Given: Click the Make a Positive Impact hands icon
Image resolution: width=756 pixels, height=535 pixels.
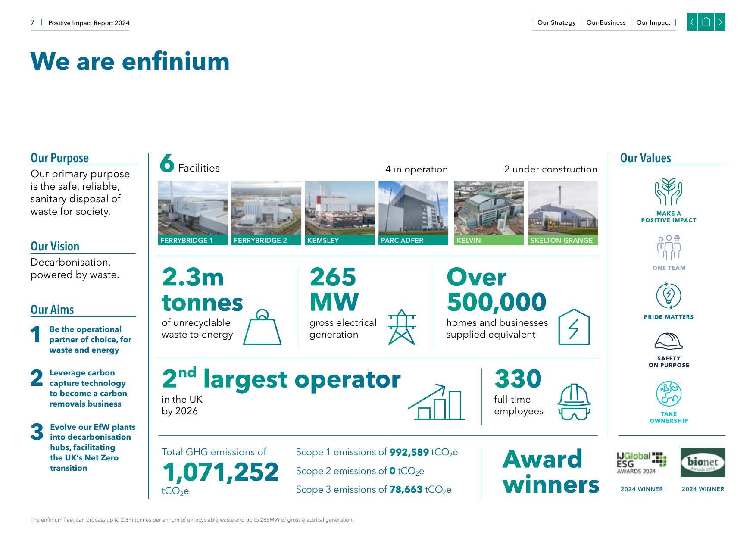Looking at the screenshot, I should [x=669, y=192].
